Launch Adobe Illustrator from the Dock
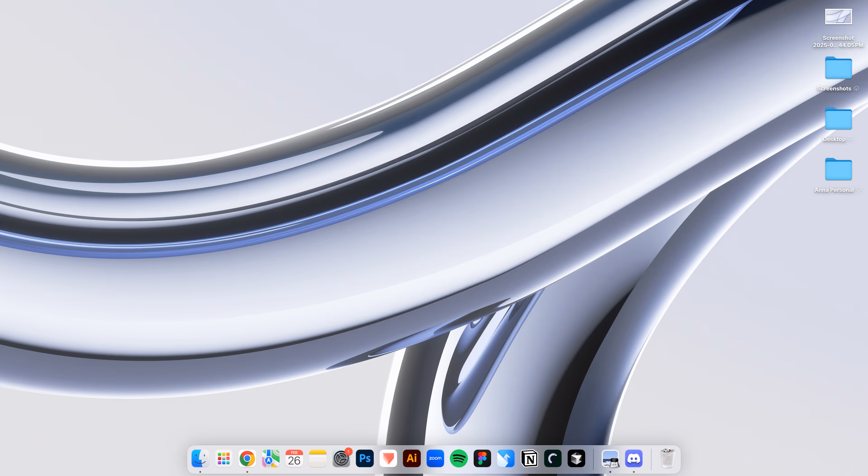The image size is (868, 476). pos(412,458)
